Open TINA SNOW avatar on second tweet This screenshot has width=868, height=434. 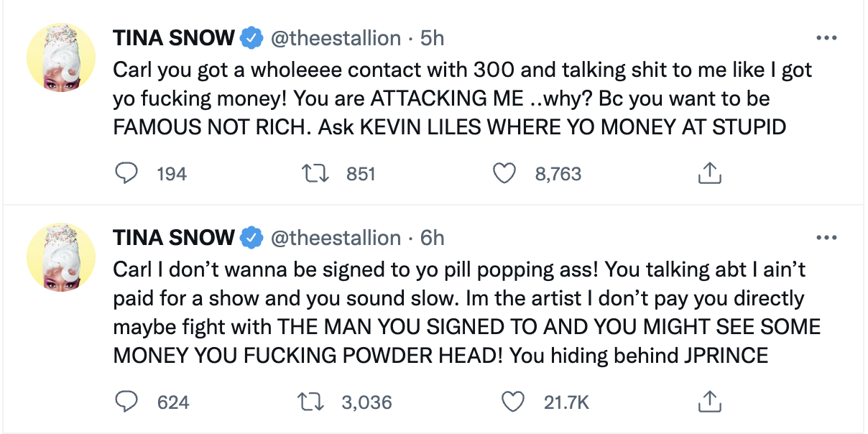tap(61, 262)
